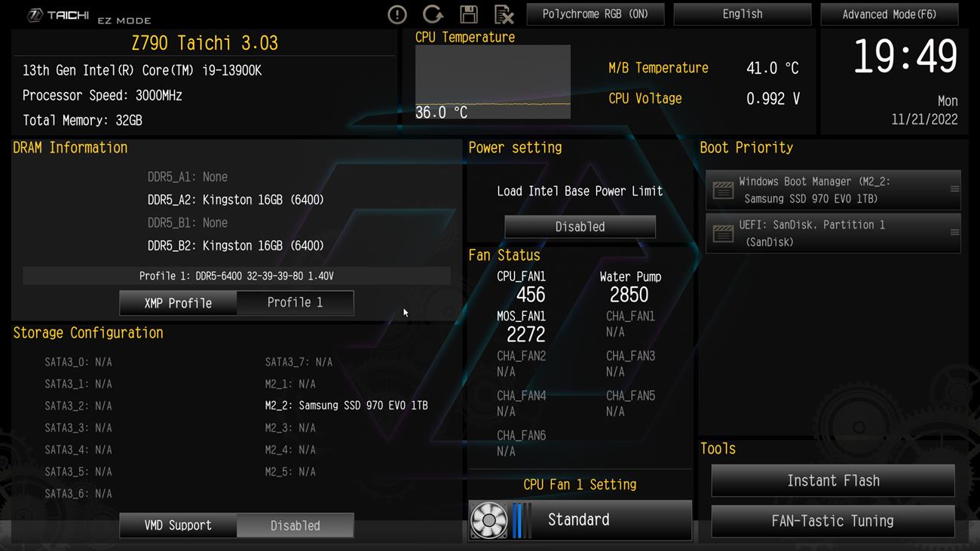Click the DDR5_B1: None slot
Image resolution: width=980 pixels, height=551 pixels.
188,223
